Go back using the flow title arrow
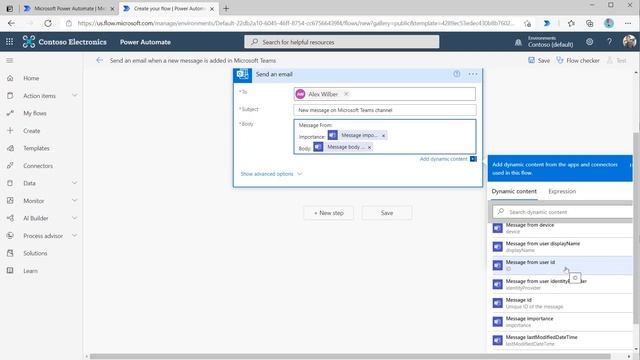Viewport: 640px width, 360px height. (99, 60)
